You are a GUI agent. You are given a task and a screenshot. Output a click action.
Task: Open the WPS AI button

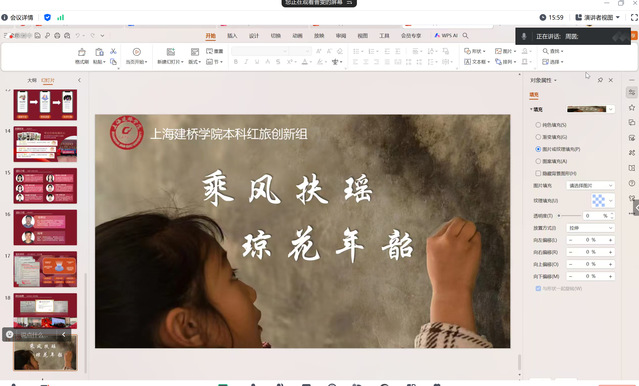(x=446, y=36)
